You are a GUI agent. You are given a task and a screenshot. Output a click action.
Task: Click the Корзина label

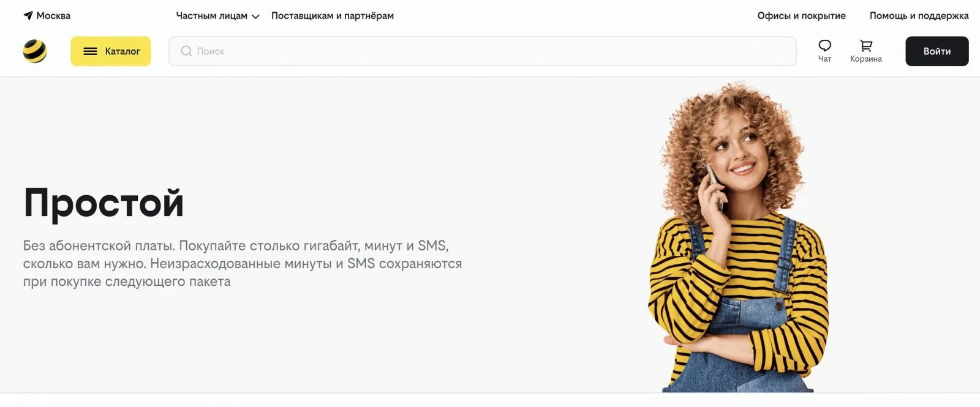[x=866, y=59]
